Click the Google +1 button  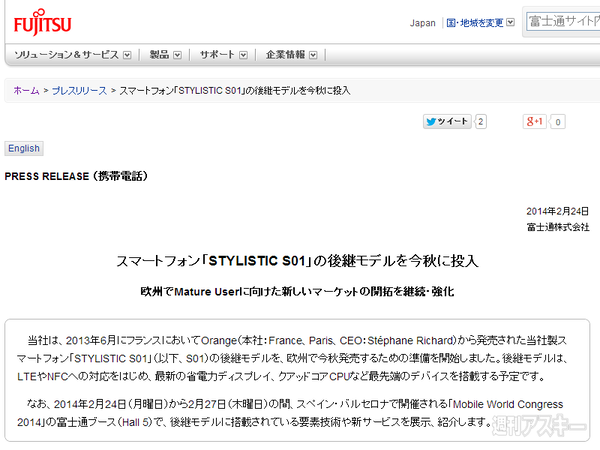click(x=535, y=122)
